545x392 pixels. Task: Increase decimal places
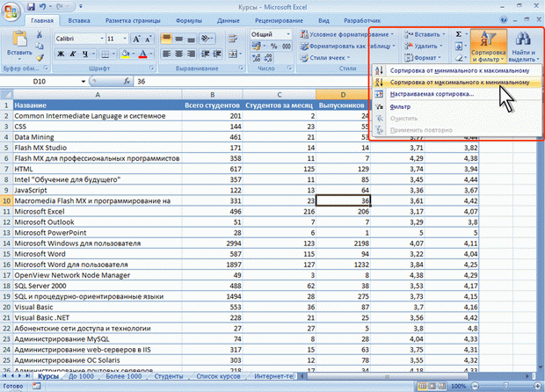tap(257, 58)
